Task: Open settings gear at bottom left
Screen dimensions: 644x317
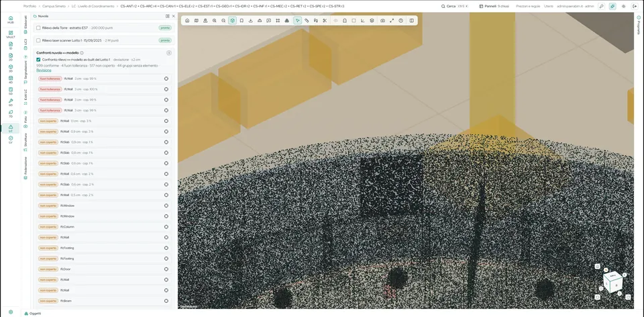Action: pyautogui.click(x=11, y=312)
